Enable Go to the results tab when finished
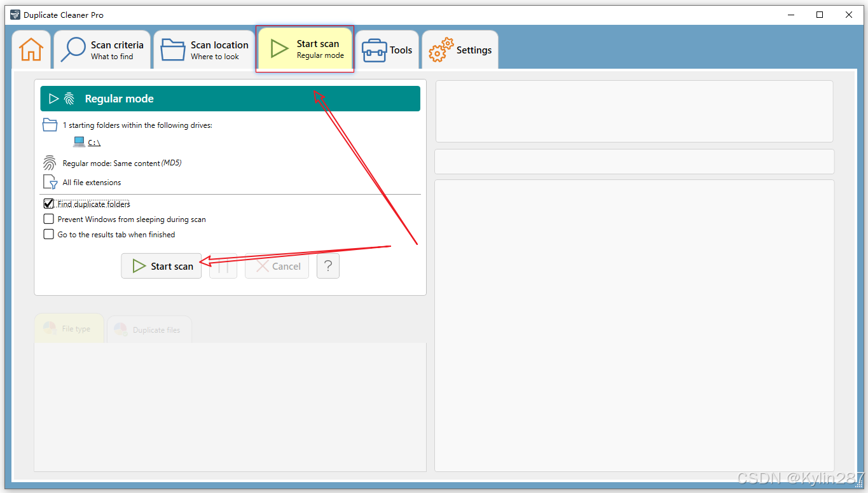 (48, 234)
